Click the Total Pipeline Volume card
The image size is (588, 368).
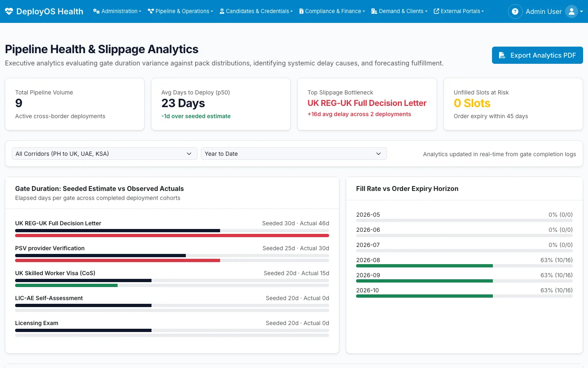click(x=75, y=104)
